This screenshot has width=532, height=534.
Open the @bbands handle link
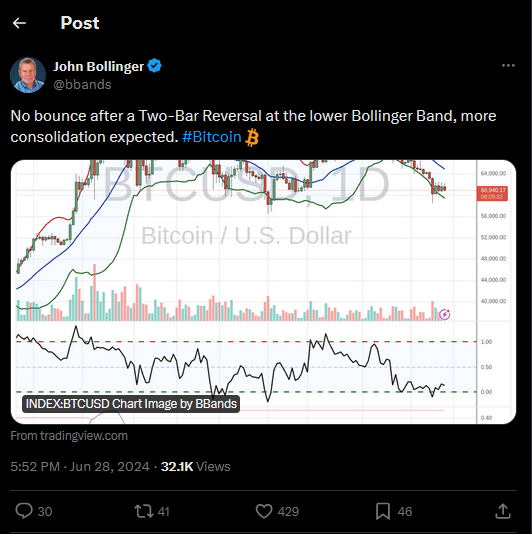click(82, 84)
